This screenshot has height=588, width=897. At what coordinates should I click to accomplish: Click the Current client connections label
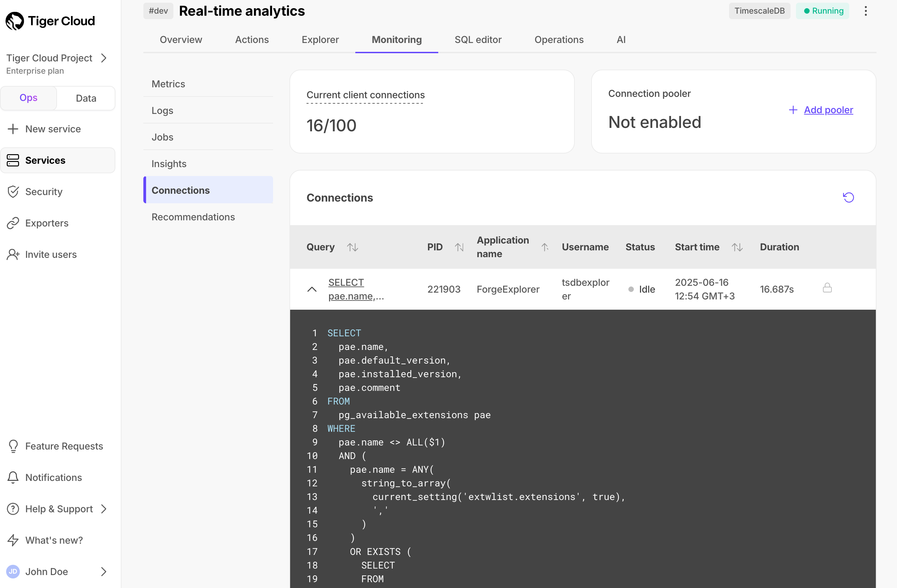[365, 95]
